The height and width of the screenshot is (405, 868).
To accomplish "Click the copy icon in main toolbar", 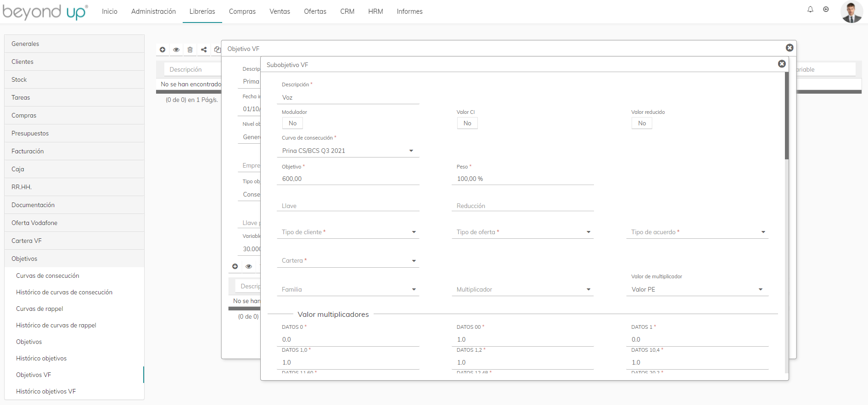I will pos(217,50).
